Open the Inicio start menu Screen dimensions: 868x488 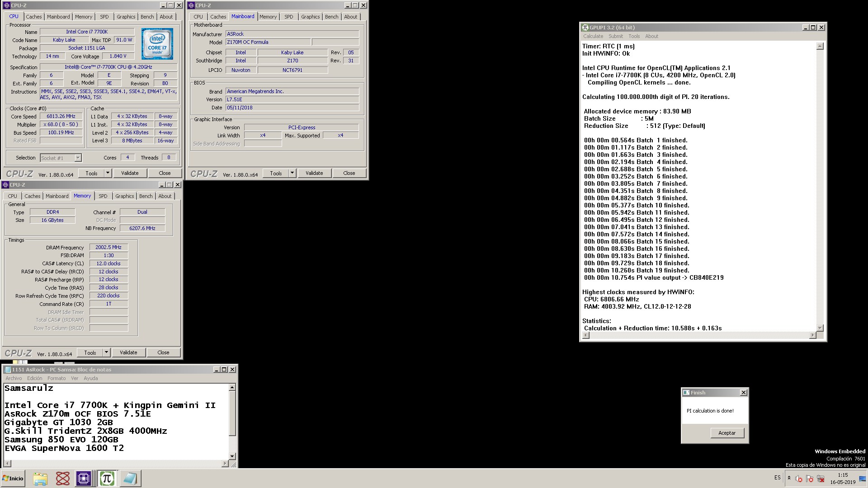point(13,479)
